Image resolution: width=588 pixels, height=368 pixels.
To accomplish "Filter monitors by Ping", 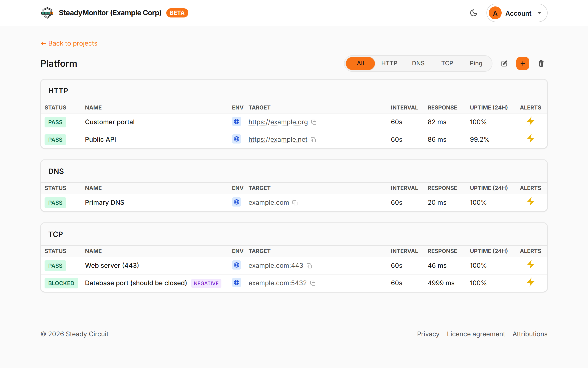I will coord(476,63).
